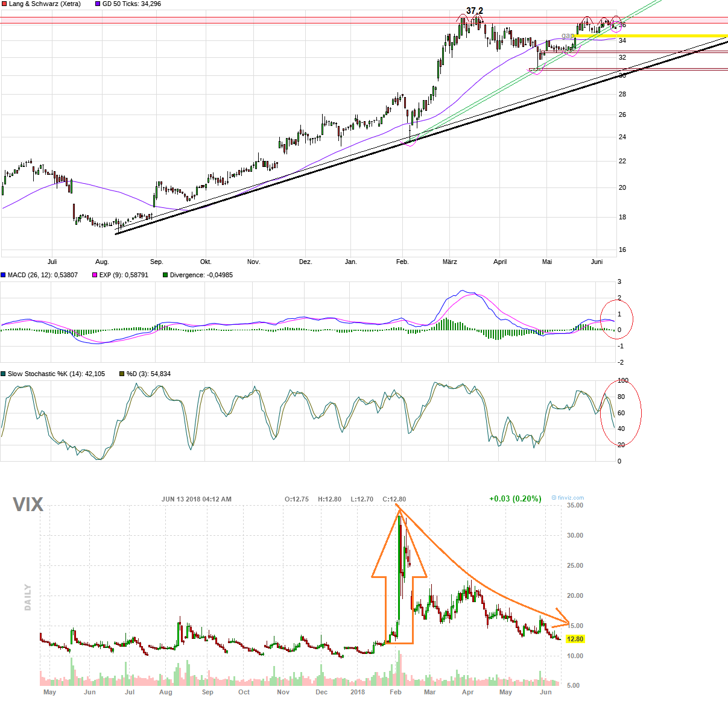Select the 'Divergence: -0,04985' label
728x707 pixels.
[x=201, y=275]
